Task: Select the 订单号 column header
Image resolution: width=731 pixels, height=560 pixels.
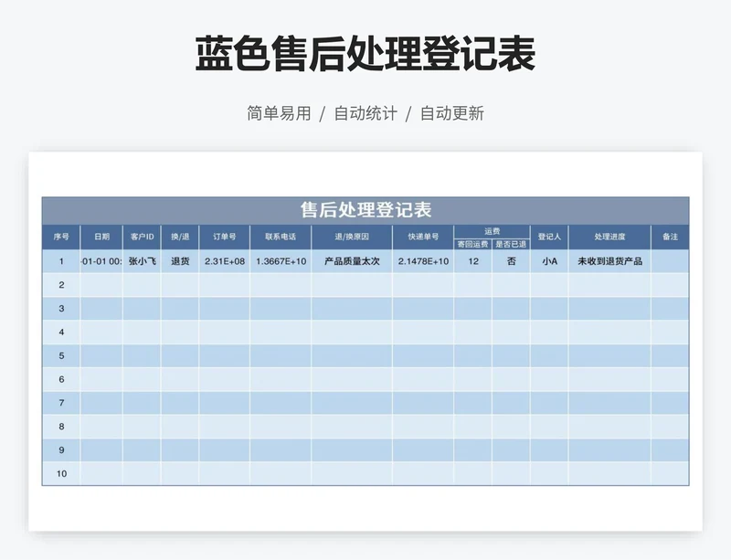Action: (225, 237)
